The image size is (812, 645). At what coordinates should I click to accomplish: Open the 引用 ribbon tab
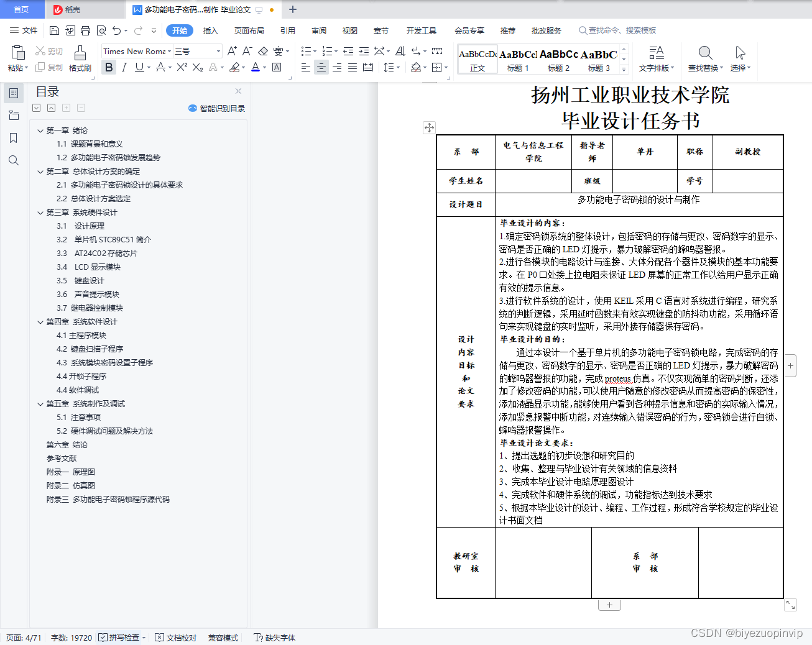point(288,30)
